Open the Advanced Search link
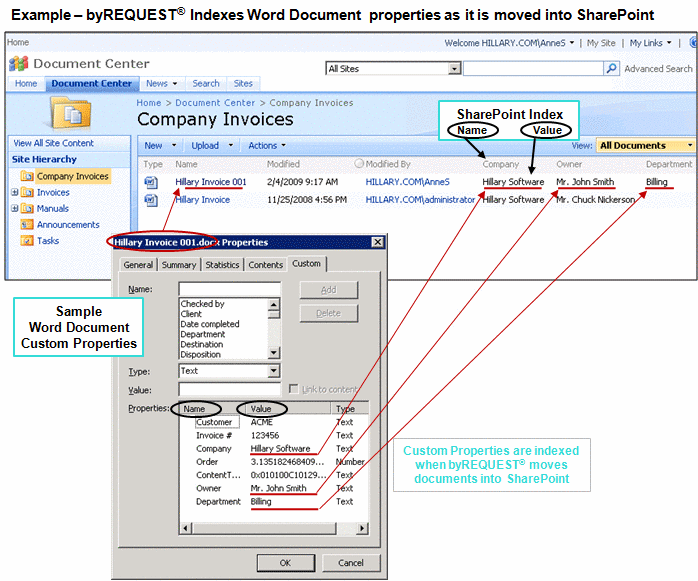 pos(658,69)
